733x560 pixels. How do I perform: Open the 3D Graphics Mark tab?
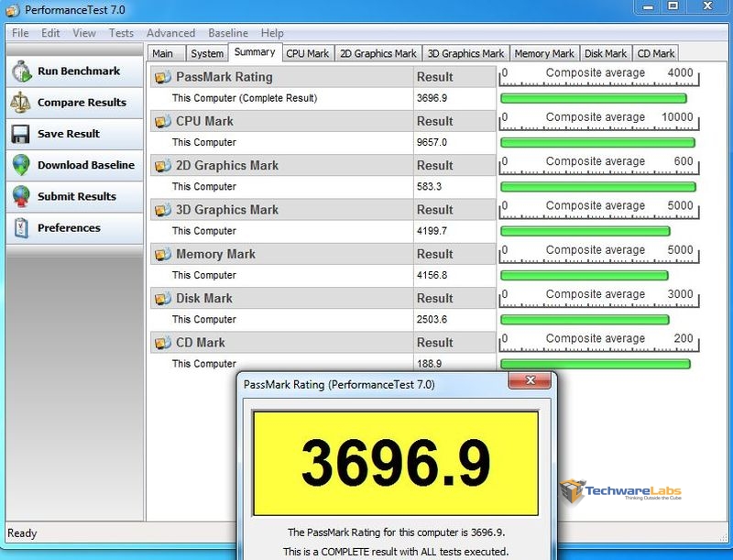[x=465, y=53]
